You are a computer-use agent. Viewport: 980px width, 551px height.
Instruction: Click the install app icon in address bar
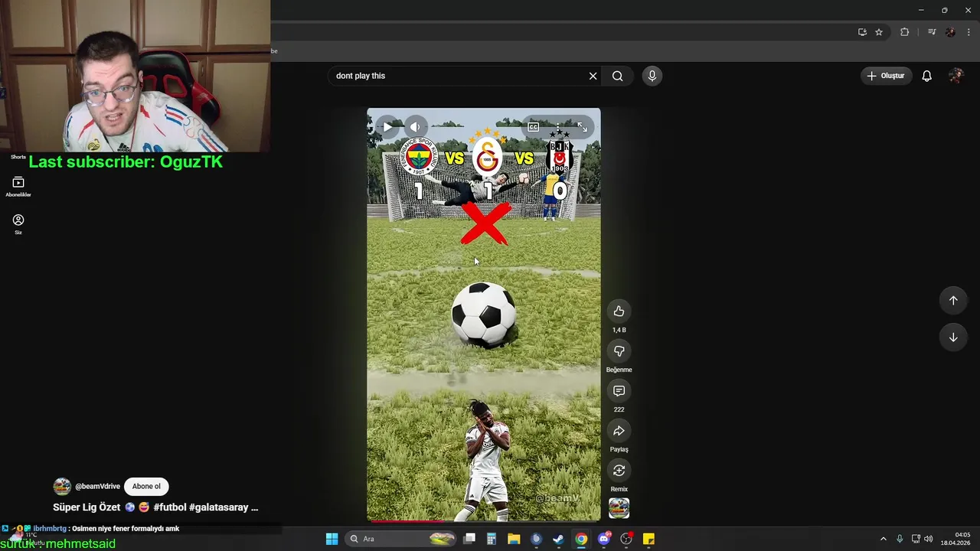coord(862,32)
